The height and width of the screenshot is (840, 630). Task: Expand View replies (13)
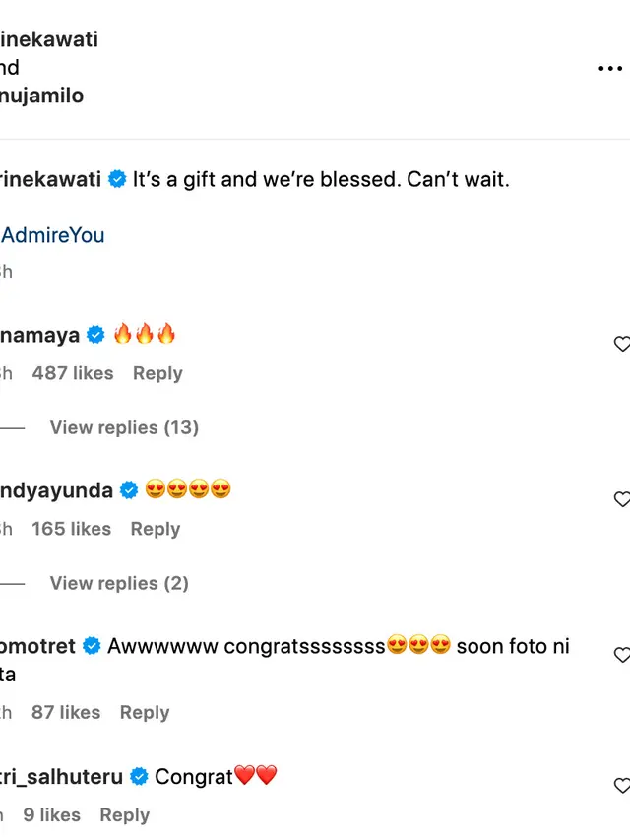coord(124,427)
